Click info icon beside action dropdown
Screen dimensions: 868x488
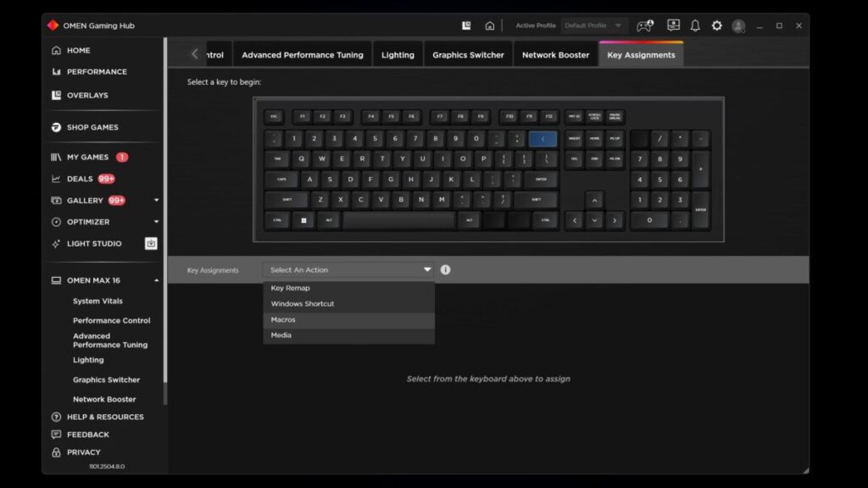(x=445, y=270)
